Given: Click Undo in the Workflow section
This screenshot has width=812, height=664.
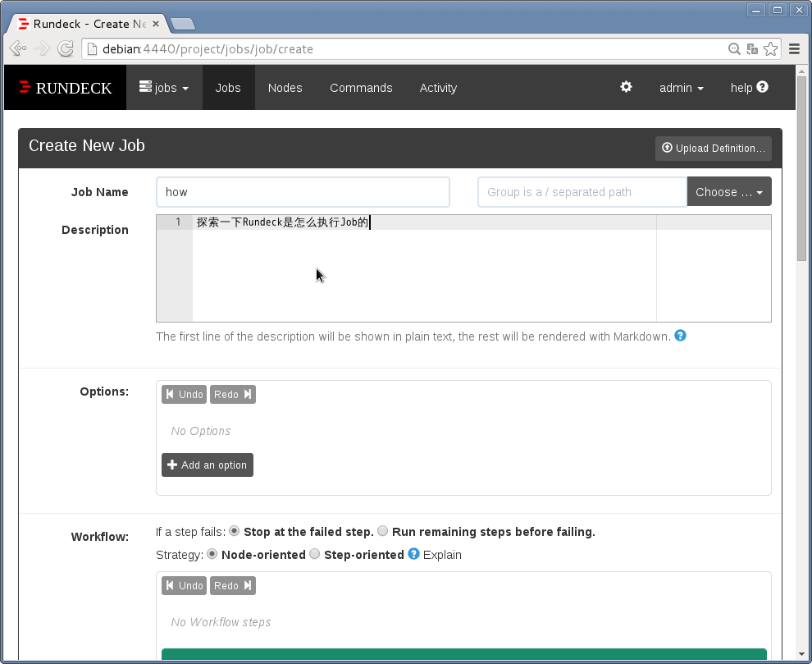Looking at the screenshot, I should pyautogui.click(x=185, y=586).
